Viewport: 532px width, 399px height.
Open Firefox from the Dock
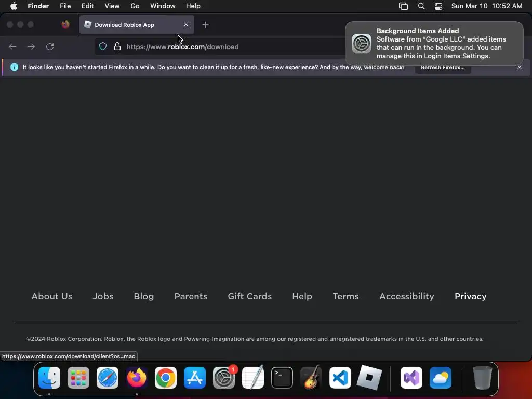(x=137, y=378)
